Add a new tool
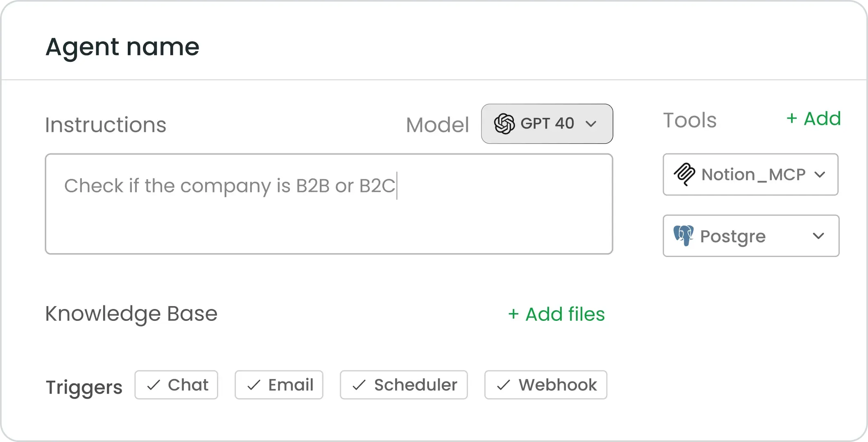868x442 pixels. (814, 119)
